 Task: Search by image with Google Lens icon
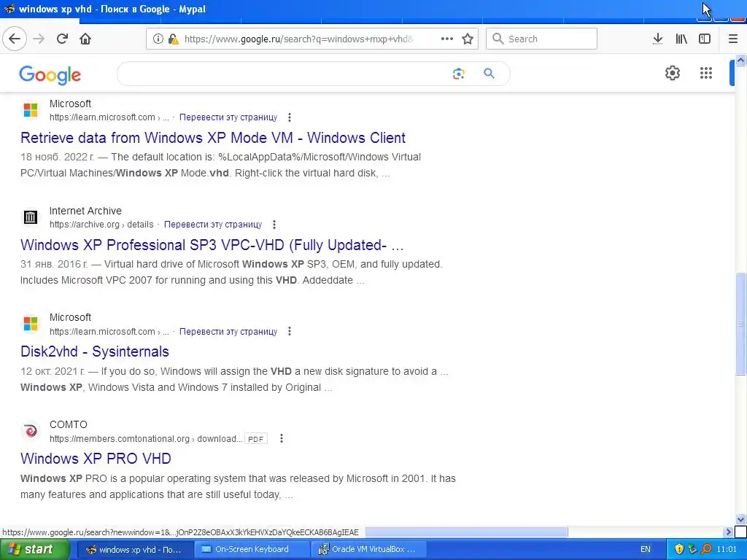(458, 74)
